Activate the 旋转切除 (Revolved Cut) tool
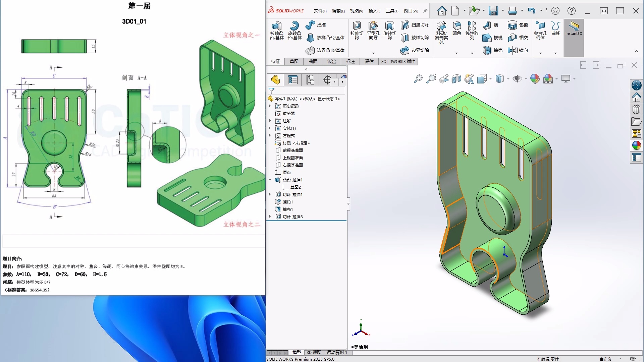Viewport: 644px width, 362px height. (389, 30)
